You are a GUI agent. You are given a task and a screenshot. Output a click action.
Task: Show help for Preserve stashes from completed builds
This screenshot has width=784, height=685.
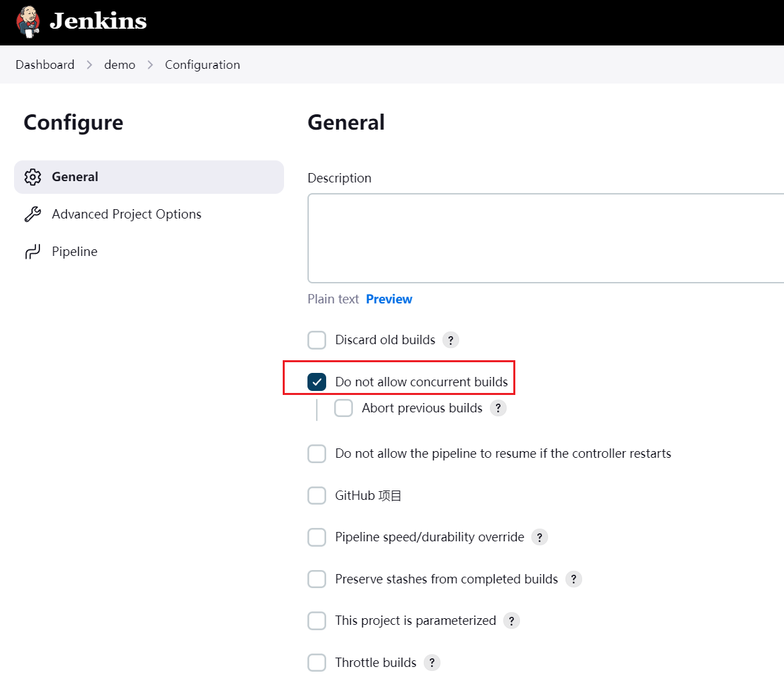573,579
